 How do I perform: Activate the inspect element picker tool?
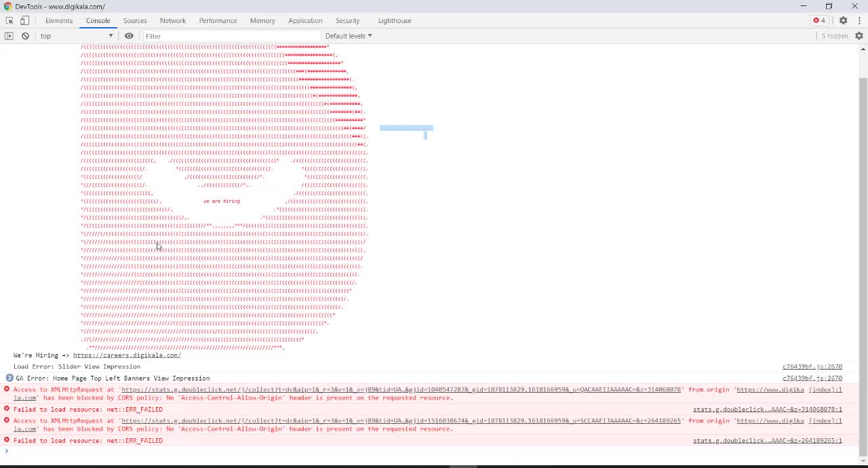(x=9, y=20)
